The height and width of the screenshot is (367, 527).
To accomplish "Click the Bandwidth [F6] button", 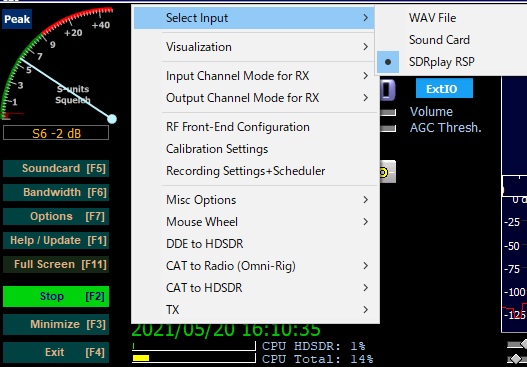I will pyautogui.click(x=56, y=193).
